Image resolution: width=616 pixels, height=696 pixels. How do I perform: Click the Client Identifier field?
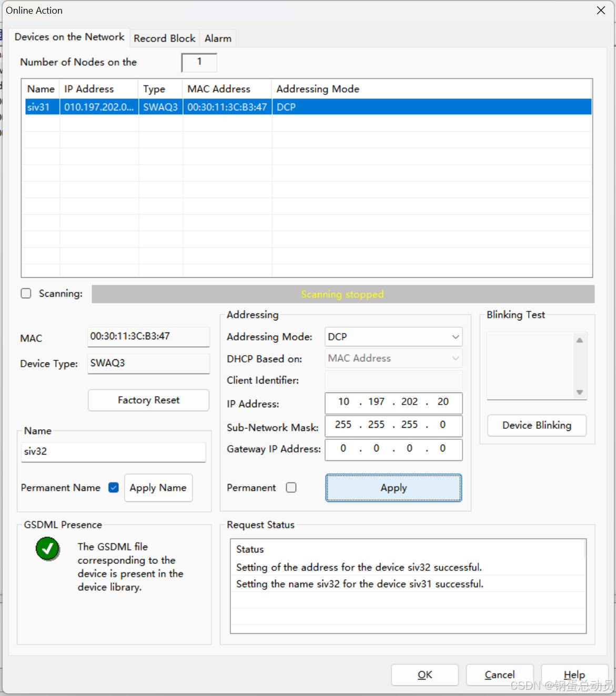point(393,380)
